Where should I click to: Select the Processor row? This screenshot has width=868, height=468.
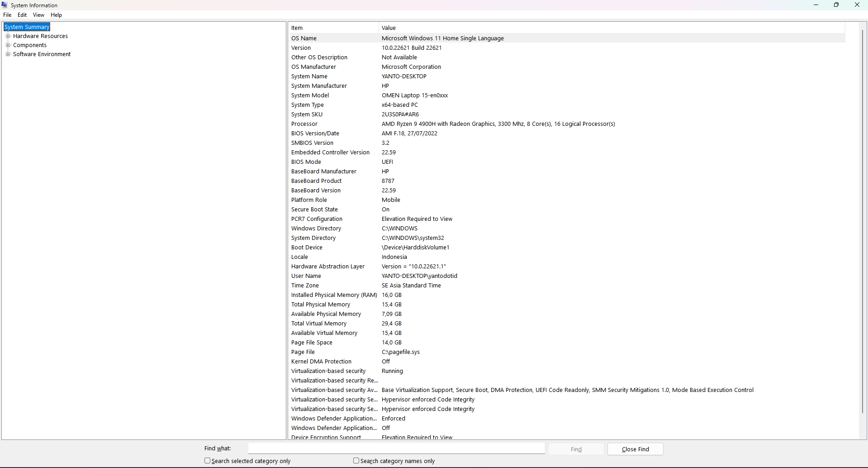pos(567,124)
